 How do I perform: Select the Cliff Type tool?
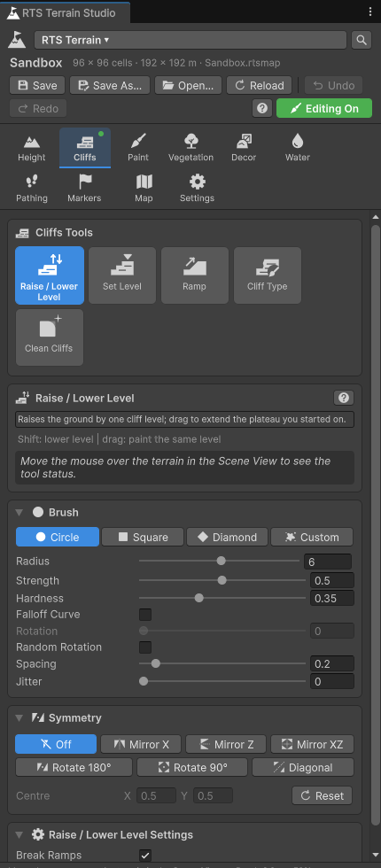pyautogui.click(x=268, y=275)
